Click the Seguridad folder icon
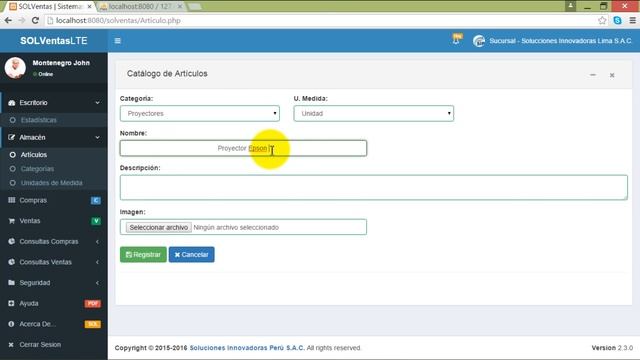 tap(11, 282)
